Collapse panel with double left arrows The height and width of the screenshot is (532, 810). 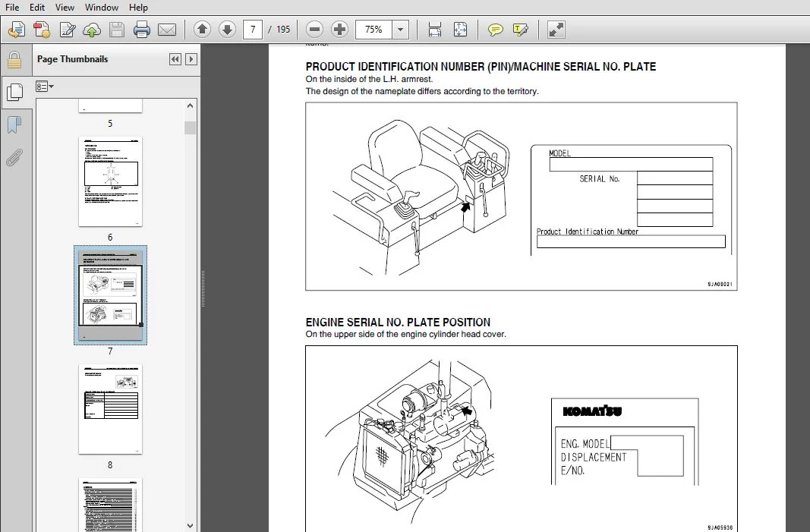coord(175,59)
